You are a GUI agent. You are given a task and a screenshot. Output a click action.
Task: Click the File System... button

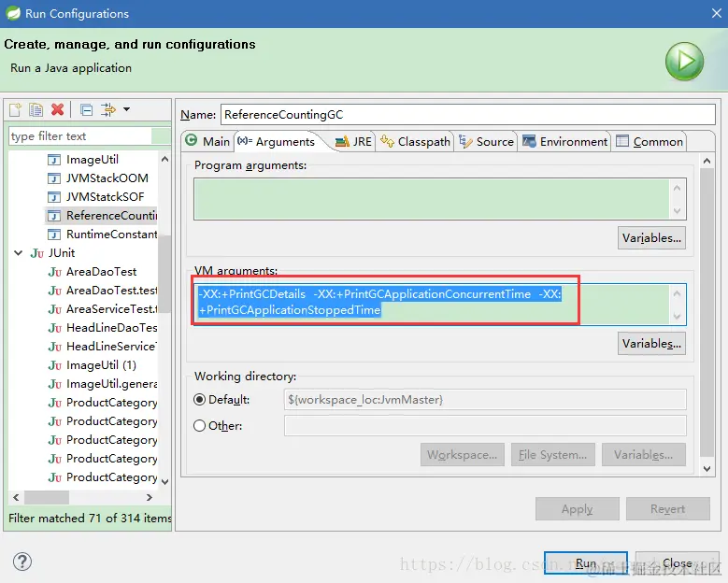tap(552, 455)
